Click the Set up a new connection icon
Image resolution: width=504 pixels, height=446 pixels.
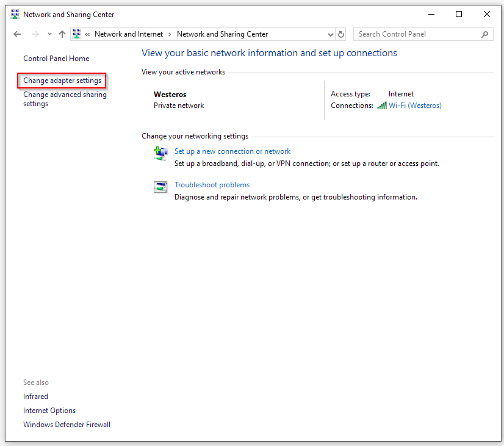pos(160,154)
